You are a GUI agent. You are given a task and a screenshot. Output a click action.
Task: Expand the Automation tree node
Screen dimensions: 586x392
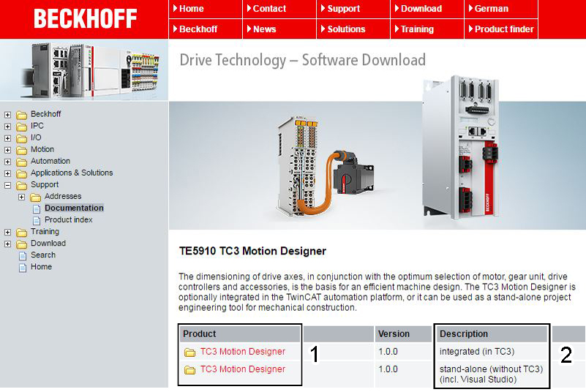click(7, 162)
